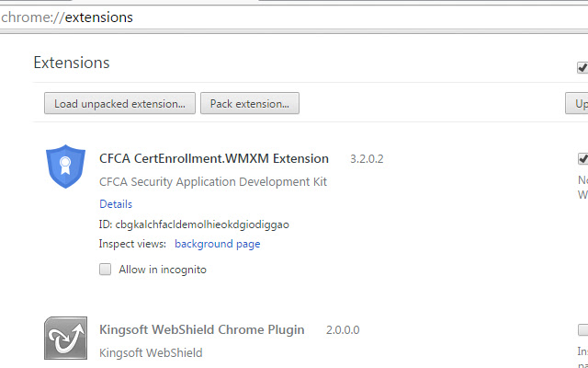Click Load unpacked extension button
The image size is (588, 368).
pos(119,103)
